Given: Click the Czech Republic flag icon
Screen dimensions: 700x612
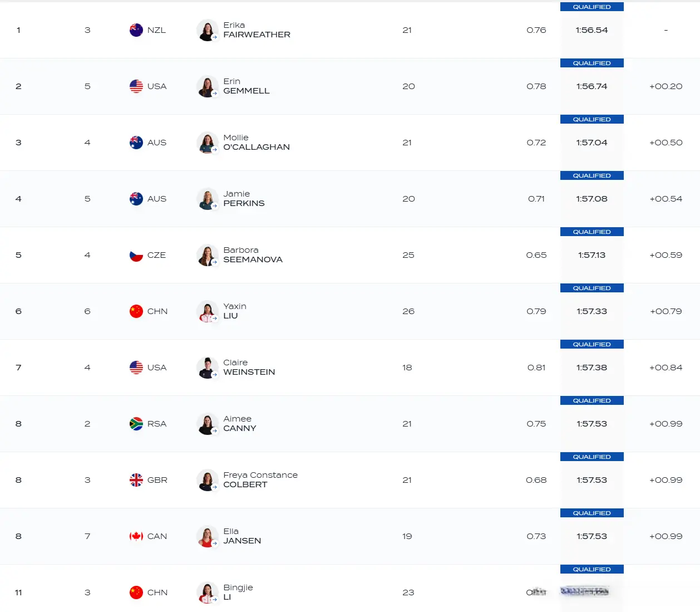Looking at the screenshot, I should click(x=136, y=255).
